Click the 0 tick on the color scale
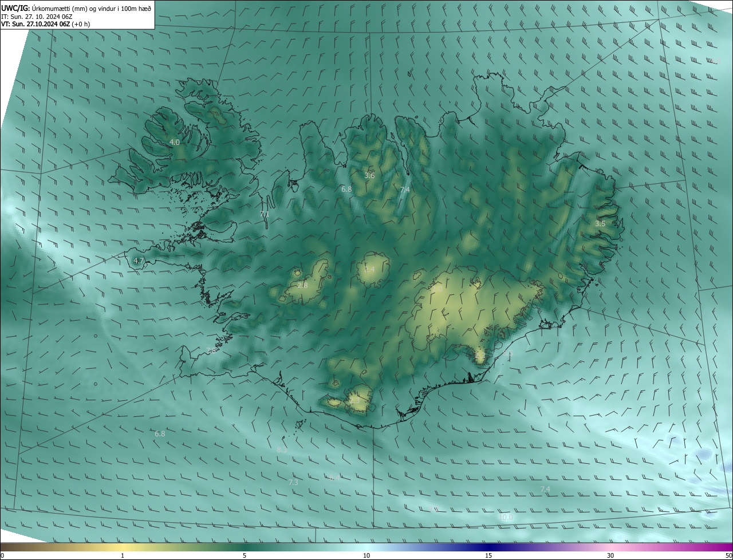Viewport: 733px width, 560px height. pos(2,556)
